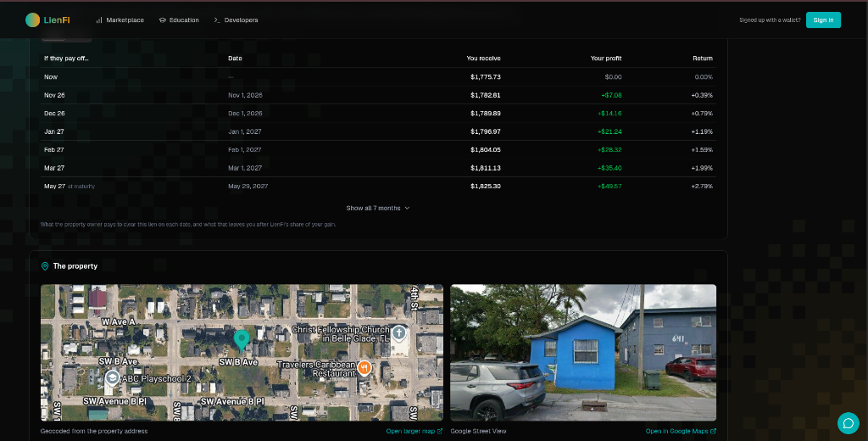The width and height of the screenshot is (868, 441).
Task: Click the $1,775.73 amount
Action: pyautogui.click(x=486, y=77)
